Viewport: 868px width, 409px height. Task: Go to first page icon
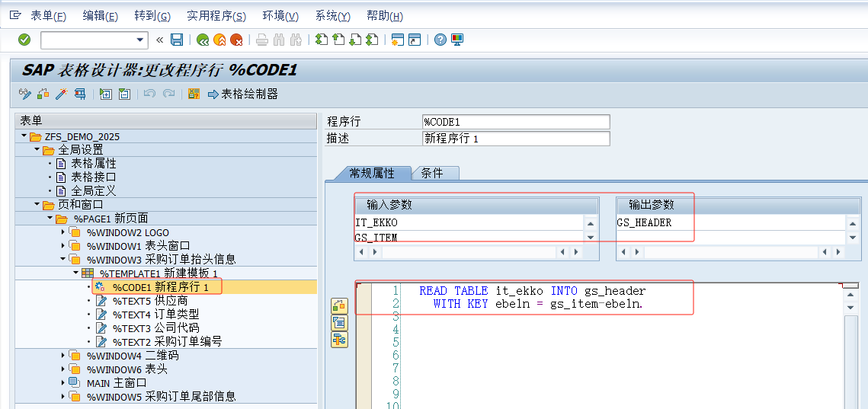322,40
